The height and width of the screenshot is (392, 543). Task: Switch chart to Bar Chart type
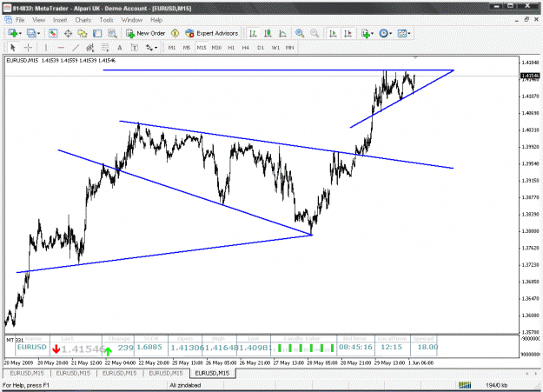(x=253, y=33)
